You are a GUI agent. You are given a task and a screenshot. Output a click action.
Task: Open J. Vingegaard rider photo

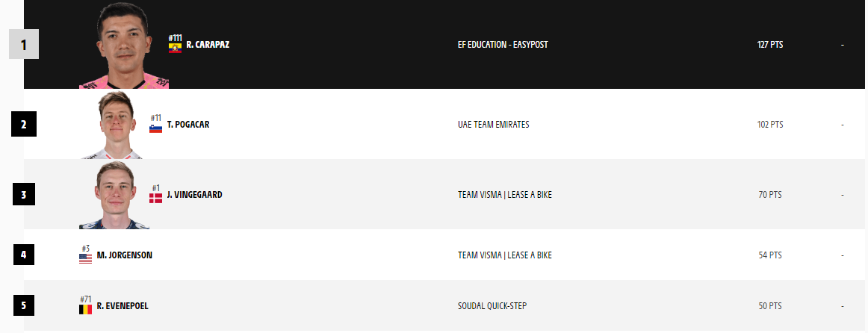(115, 194)
